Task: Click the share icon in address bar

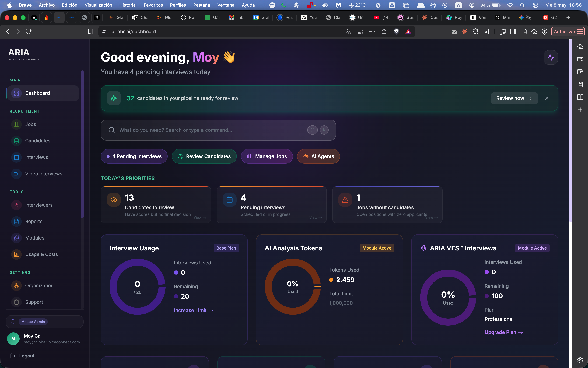Action: pos(384,31)
